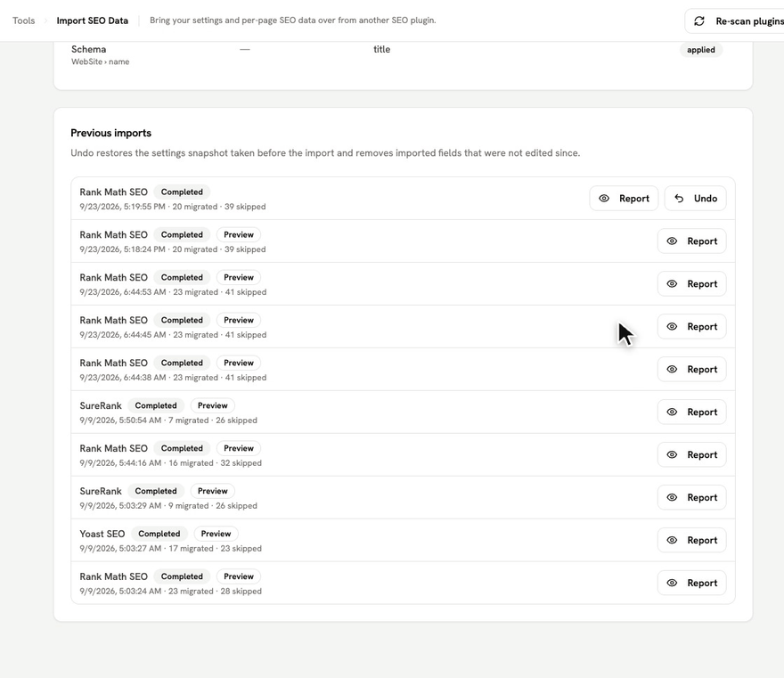
Task: Open Report for the 5:44:16 AM import
Action: coord(691,455)
